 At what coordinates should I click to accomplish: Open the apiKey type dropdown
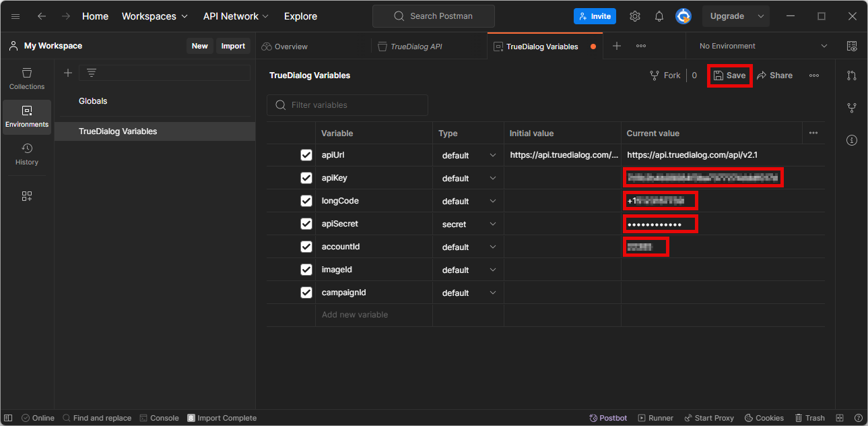point(468,178)
